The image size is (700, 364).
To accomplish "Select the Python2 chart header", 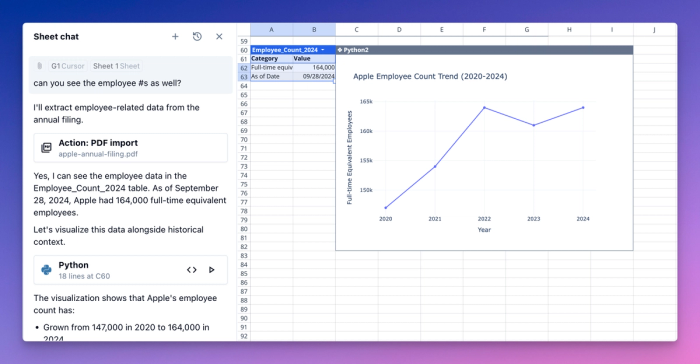I will click(x=484, y=50).
